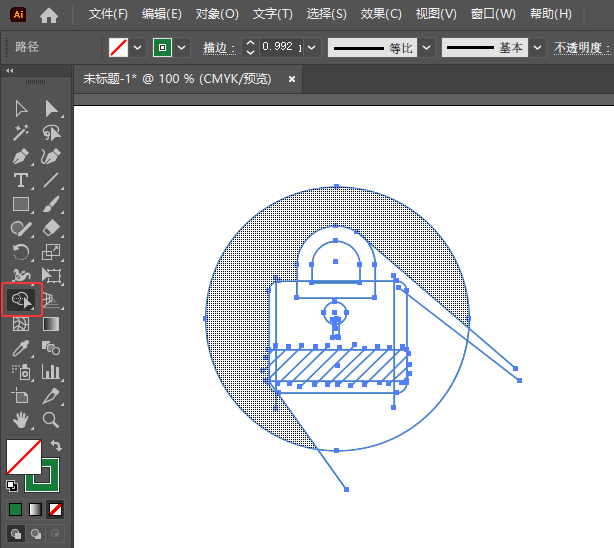614x548 pixels.
Task: Select the Selection tool (black arrow outline)
Action: tap(21, 109)
